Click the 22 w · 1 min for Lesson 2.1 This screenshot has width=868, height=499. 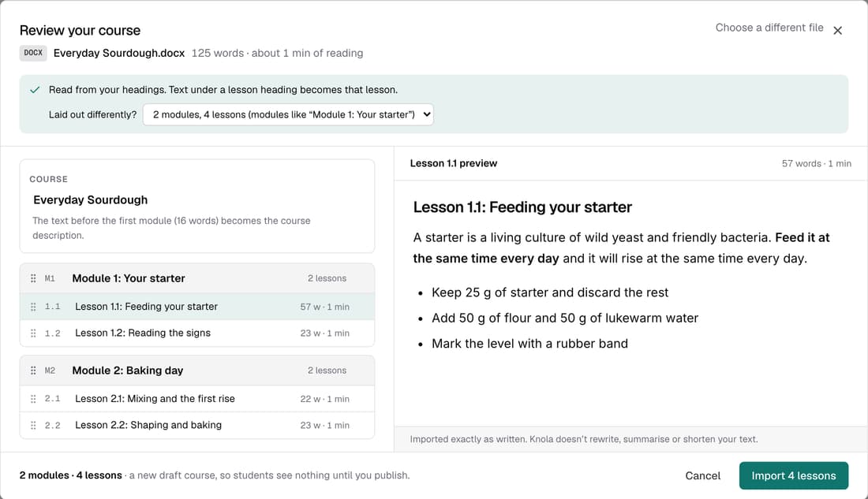point(325,399)
